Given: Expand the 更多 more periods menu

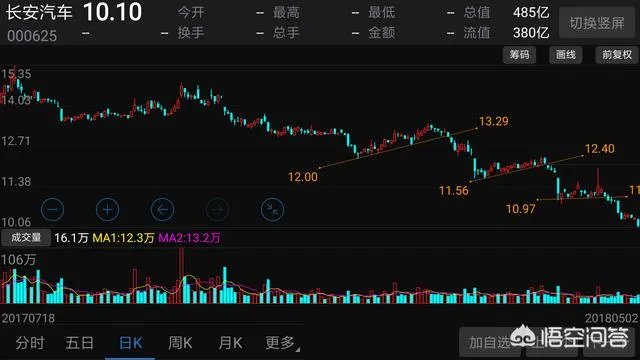Looking at the screenshot, I should 282,343.
